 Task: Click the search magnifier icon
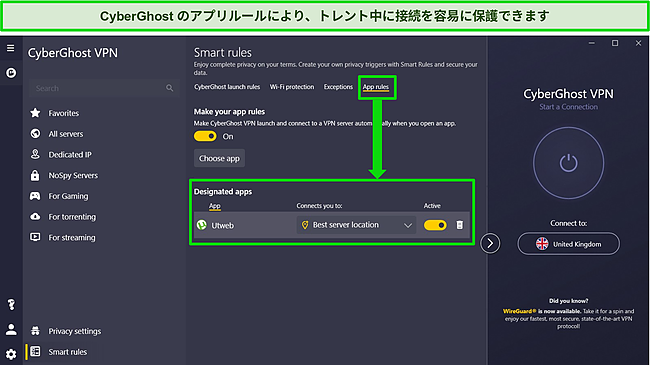pyautogui.click(x=170, y=88)
